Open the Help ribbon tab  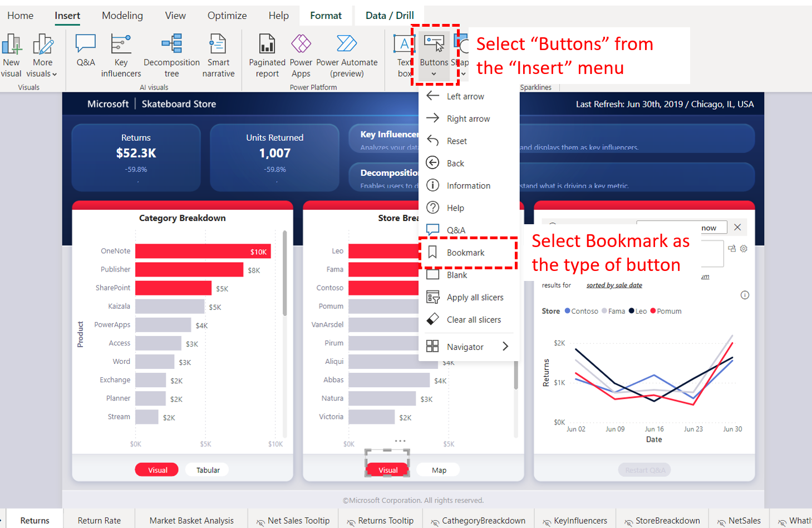point(278,16)
